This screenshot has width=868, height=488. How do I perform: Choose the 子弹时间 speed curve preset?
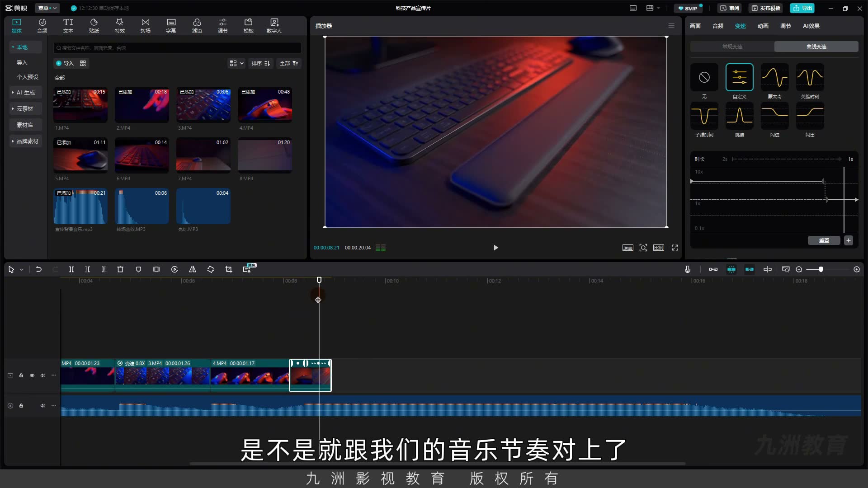(x=704, y=120)
